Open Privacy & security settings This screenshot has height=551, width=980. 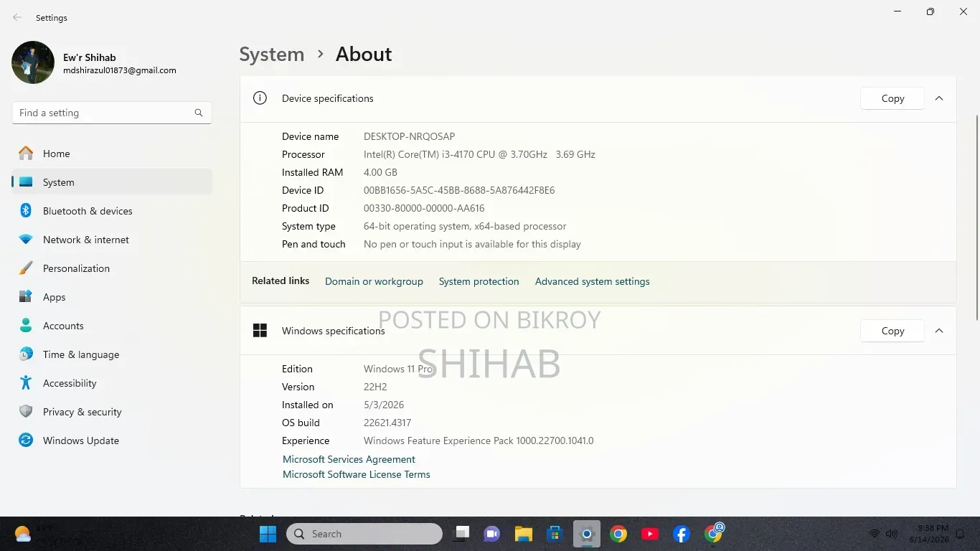(112, 412)
